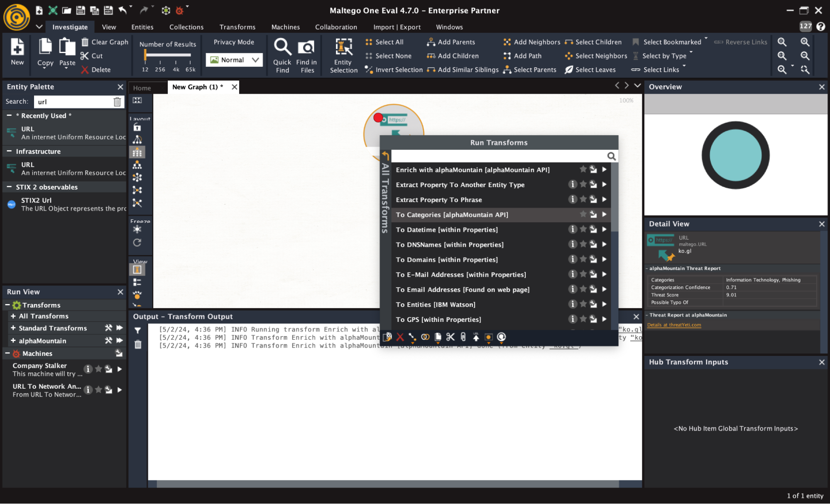The image size is (830, 504).
Task: Collapse the Recently Used palette section
Action: coord(9,115)
